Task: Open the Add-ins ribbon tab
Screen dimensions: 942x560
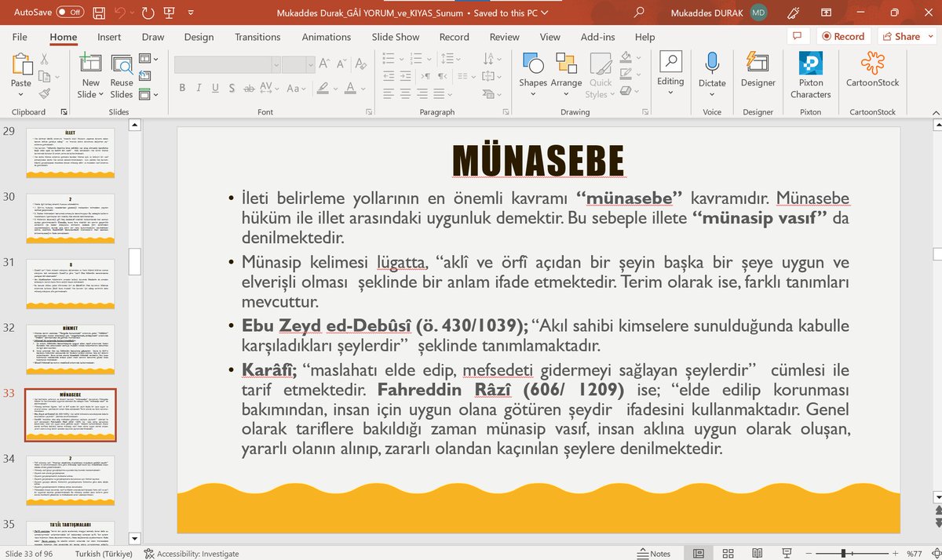Action: point(596,37)
